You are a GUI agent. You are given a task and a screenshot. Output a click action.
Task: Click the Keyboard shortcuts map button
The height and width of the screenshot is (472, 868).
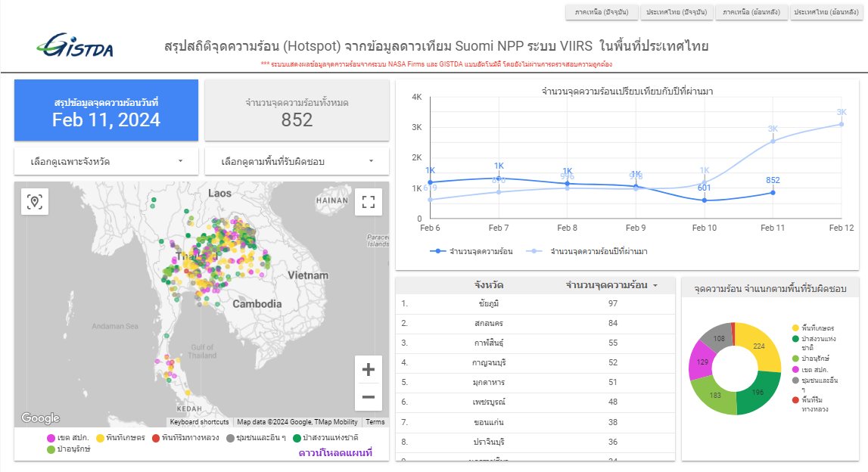199,422
